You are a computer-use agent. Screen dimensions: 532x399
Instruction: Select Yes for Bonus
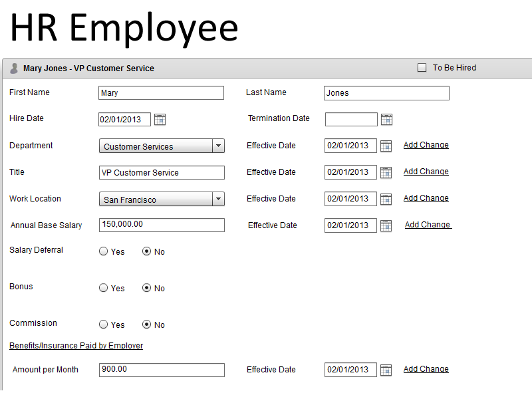point(103,289)
